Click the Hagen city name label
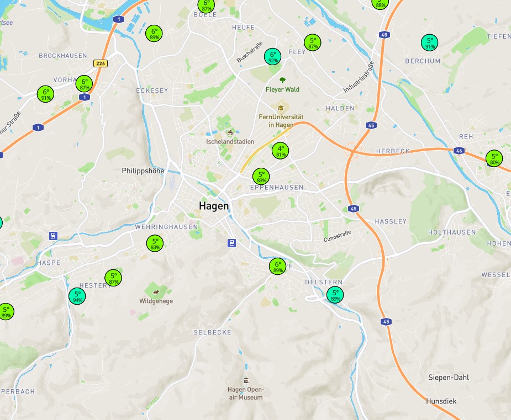Image resolution: width=511 pixels, height=420 pixels. (x=214, y=206)
